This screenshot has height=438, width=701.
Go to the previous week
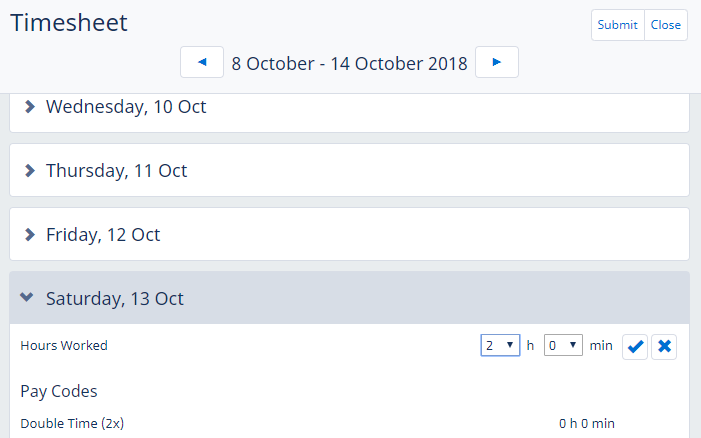(202, 62)
